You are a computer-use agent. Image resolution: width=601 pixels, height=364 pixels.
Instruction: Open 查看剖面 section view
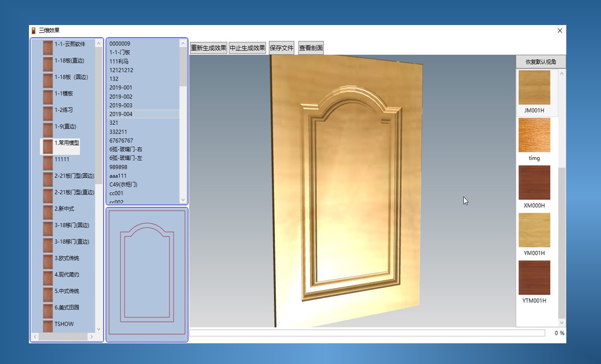coord(311,48)
